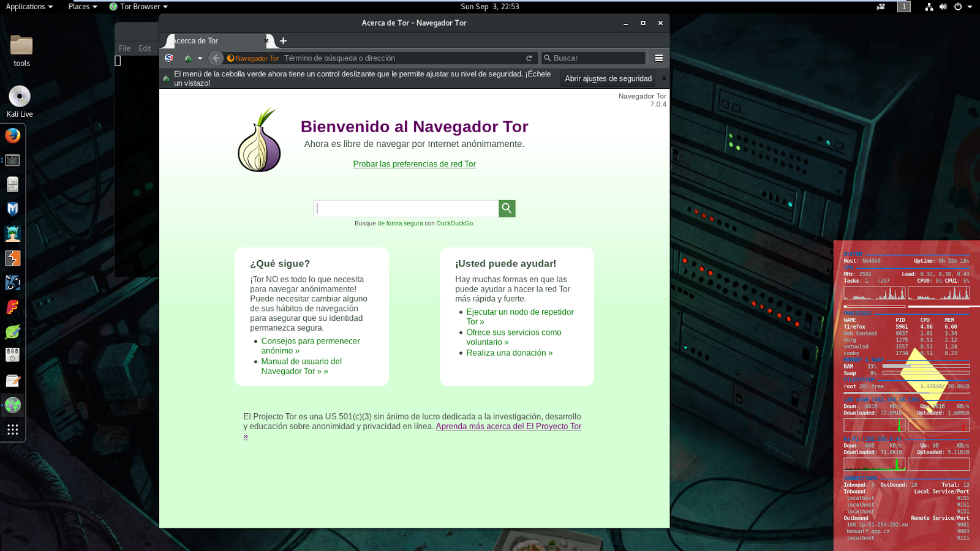Close the Acerca de Tor tab

point(266,41)
